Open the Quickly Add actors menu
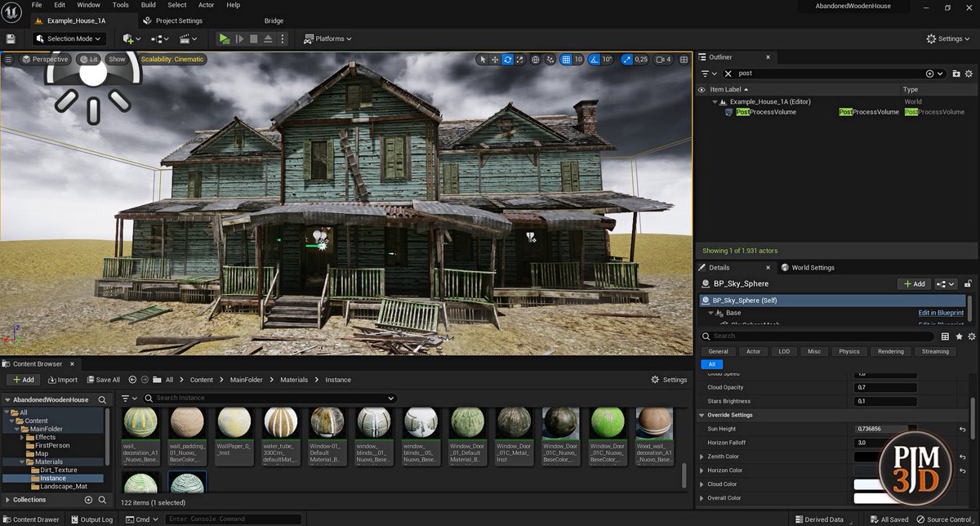The width and height of the screenshot is (980, 526). (128, 38)
